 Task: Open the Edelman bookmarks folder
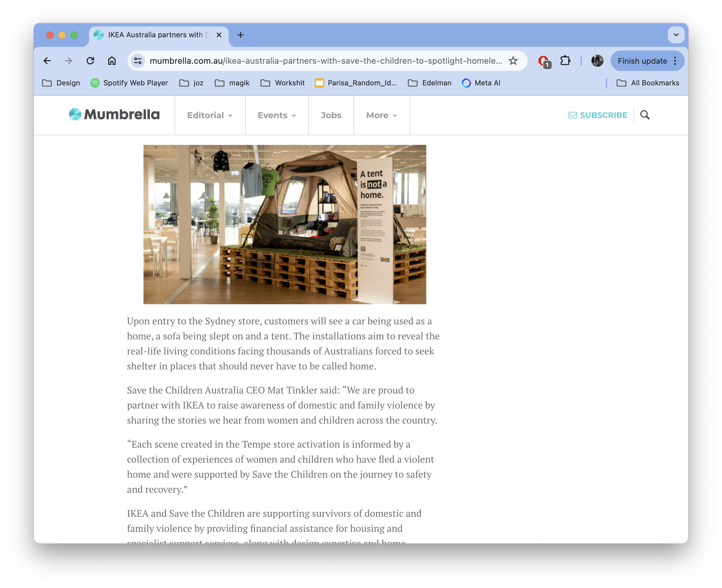click(430, 83)
